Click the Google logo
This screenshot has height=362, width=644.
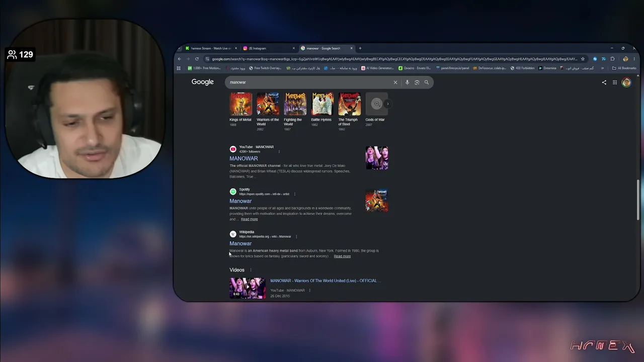202,82
